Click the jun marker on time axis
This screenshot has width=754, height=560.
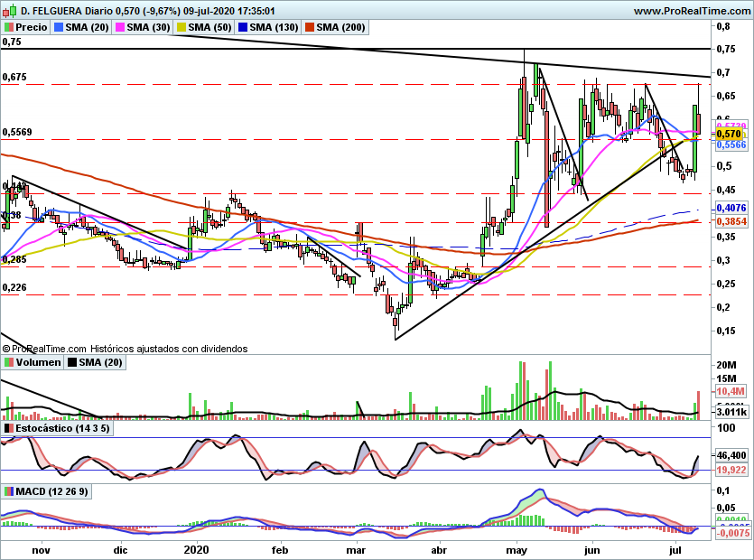click(592, 550)
